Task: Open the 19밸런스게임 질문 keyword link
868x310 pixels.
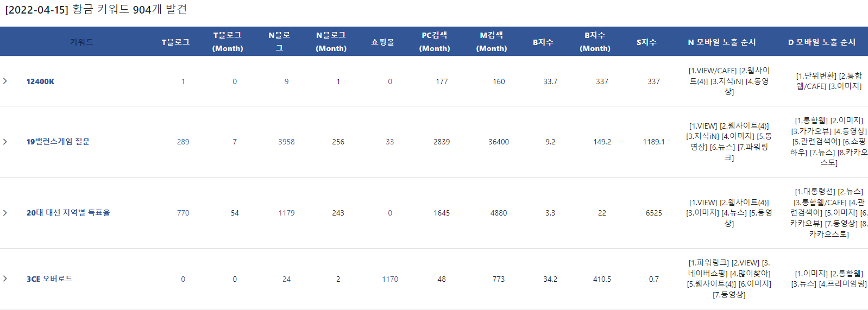Action: [x=58, y=142]
